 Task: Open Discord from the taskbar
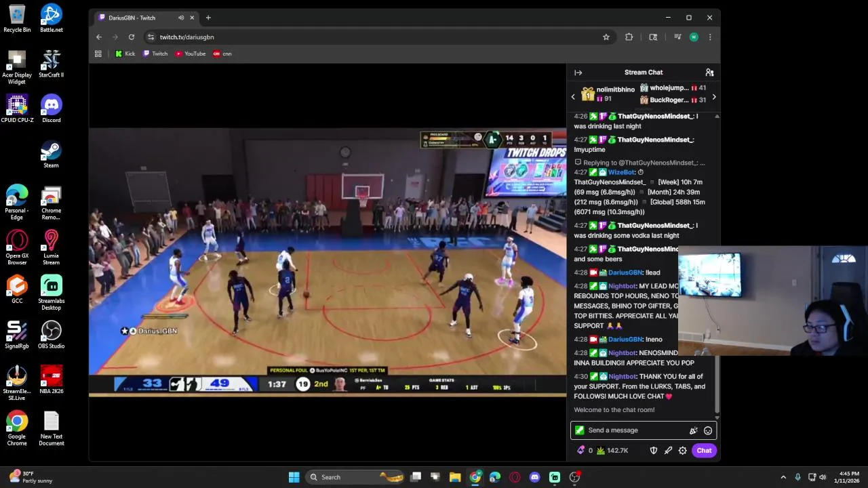tap(534, 477)
